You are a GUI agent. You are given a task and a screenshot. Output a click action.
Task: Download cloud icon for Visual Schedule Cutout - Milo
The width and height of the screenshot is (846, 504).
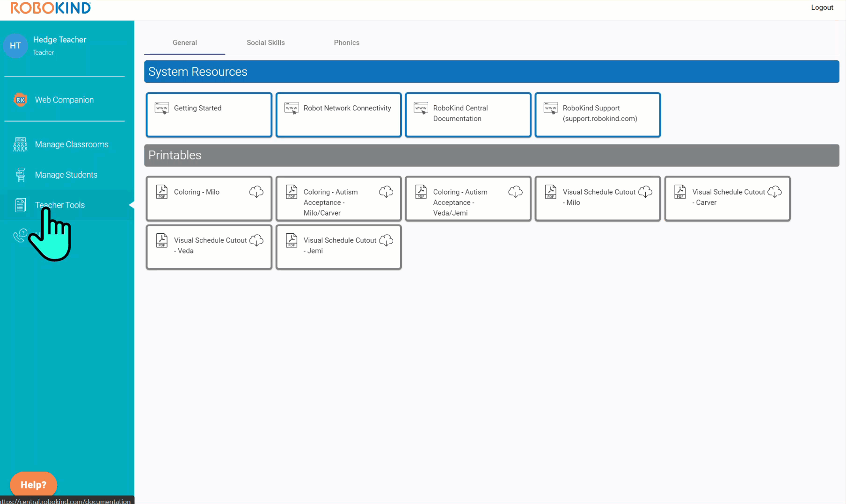point(645,192)
